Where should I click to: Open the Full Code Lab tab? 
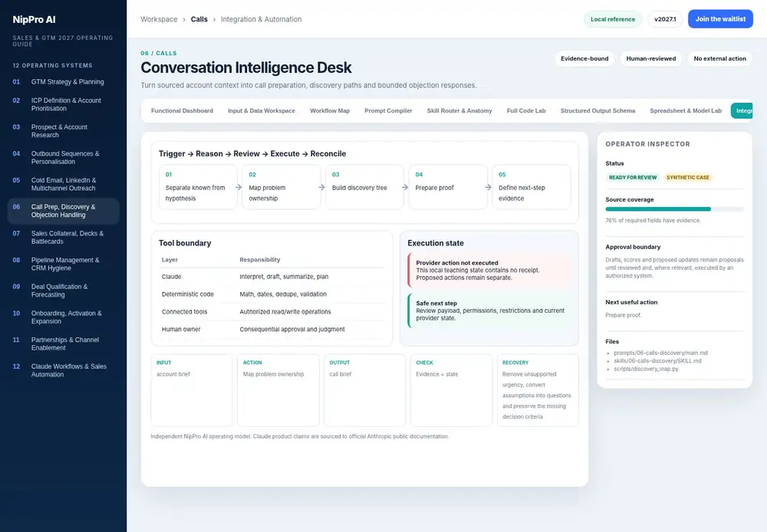[x=526, y=110]
